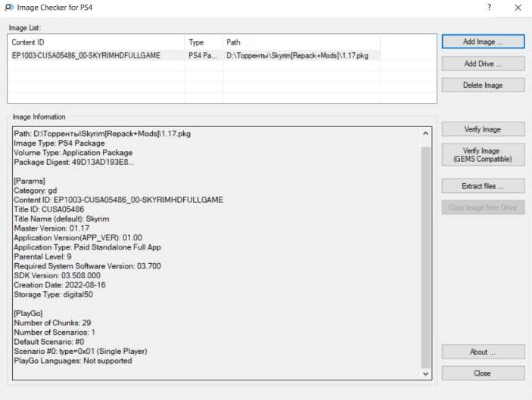532x400 pixels.
Task: Click 'Scenario #0: type=0x01 (Single Player)' line
Action: point(80,351)
